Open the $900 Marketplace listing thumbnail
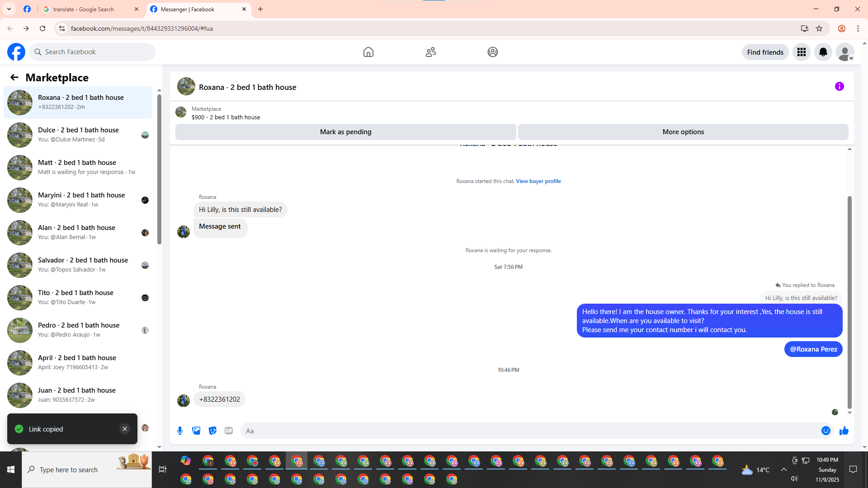 [181, 112]
